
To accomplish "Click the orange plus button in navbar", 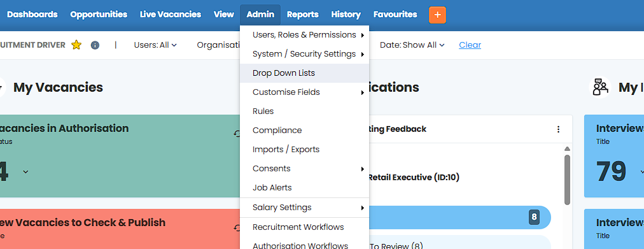I will click(x=437, y=15).
